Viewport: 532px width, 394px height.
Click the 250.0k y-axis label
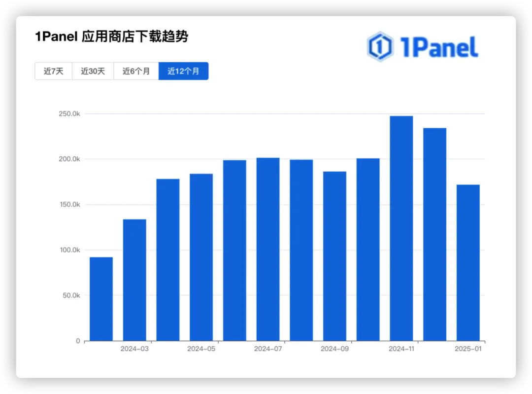point(69,114)
